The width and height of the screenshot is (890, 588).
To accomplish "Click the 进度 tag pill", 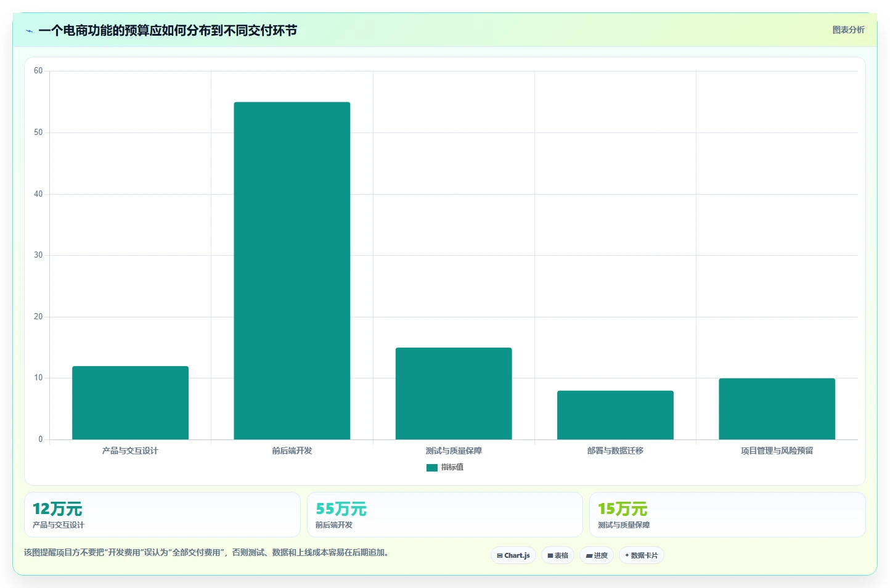I will 597,555.
